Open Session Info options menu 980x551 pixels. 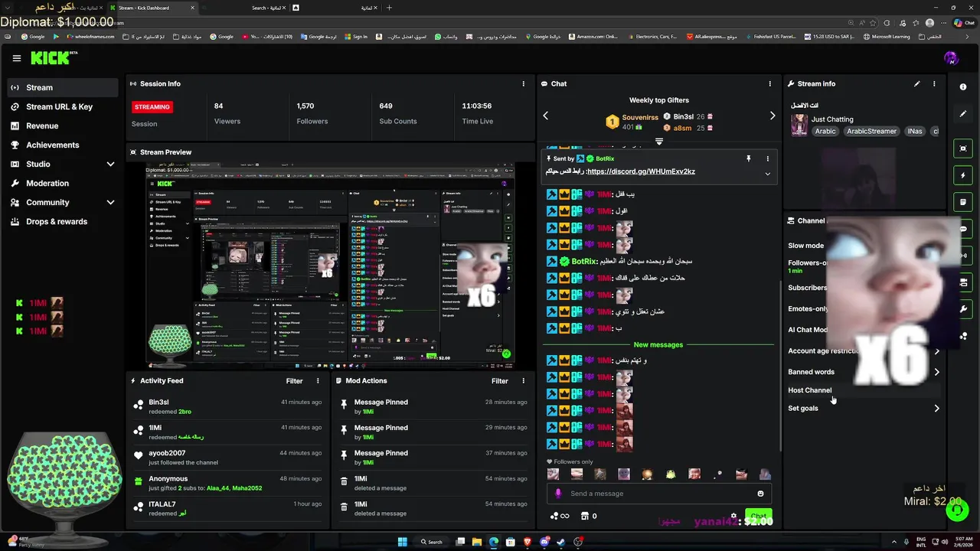524,83
